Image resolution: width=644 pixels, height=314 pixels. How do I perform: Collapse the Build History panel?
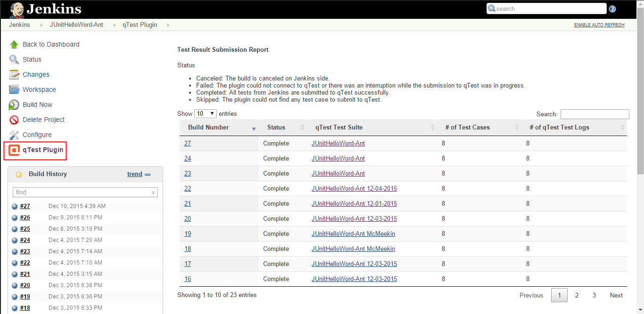click(148, 174)
